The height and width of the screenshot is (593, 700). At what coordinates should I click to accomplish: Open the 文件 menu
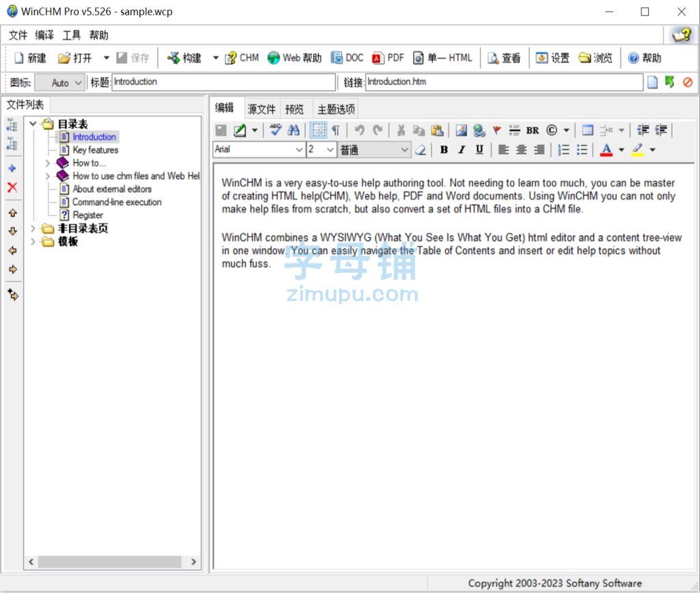coord(18,36)
